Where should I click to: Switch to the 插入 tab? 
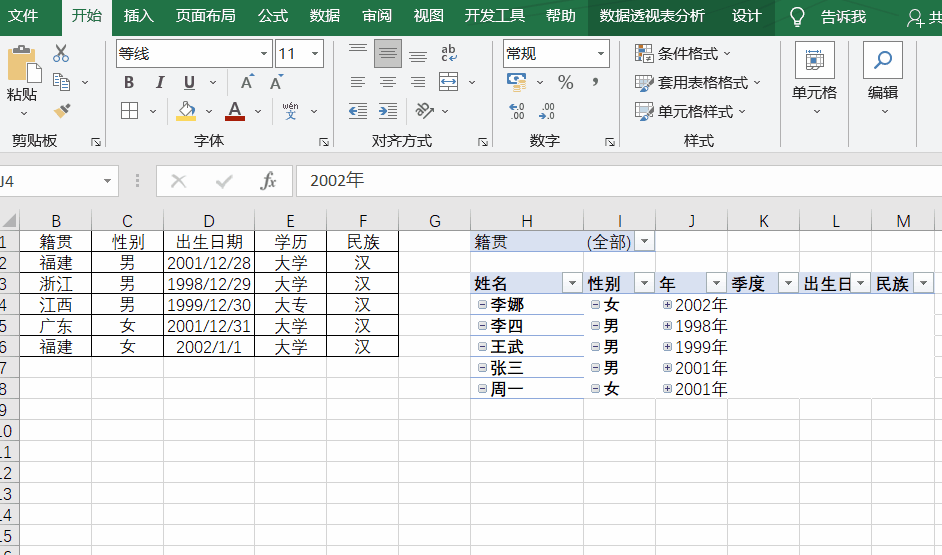click(139, 16)
